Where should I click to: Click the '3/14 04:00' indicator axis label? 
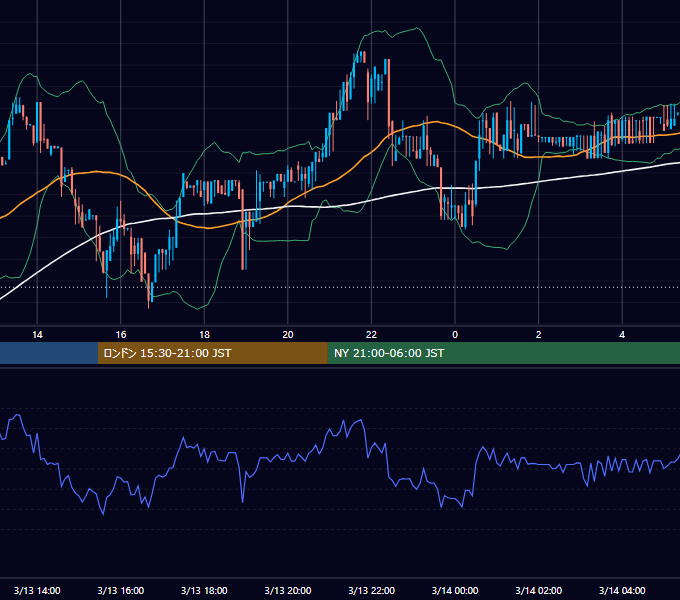point(622,590)
